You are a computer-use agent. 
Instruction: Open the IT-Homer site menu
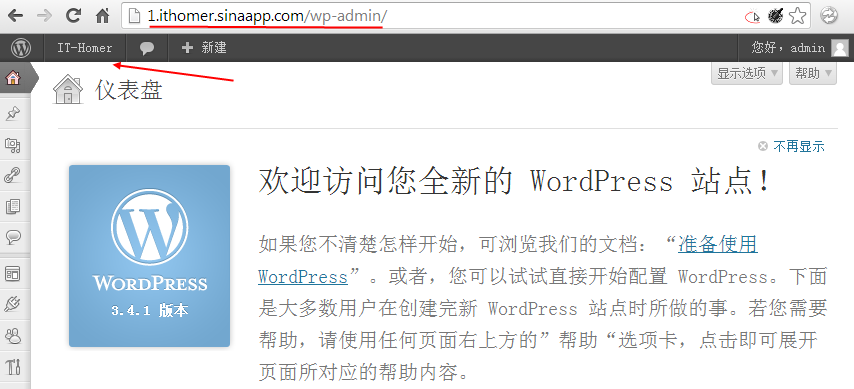(x=85, y=48)
